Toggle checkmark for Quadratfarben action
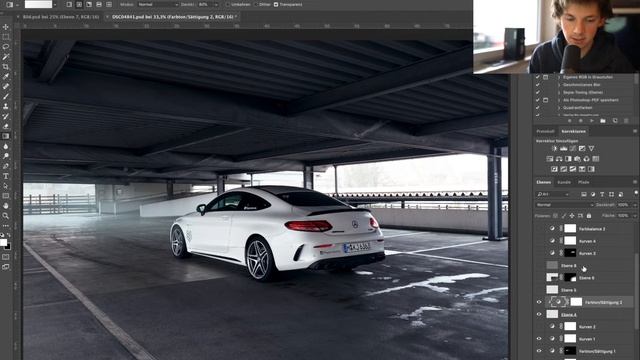The image size is (640, 360). click(x=538, y=108)
